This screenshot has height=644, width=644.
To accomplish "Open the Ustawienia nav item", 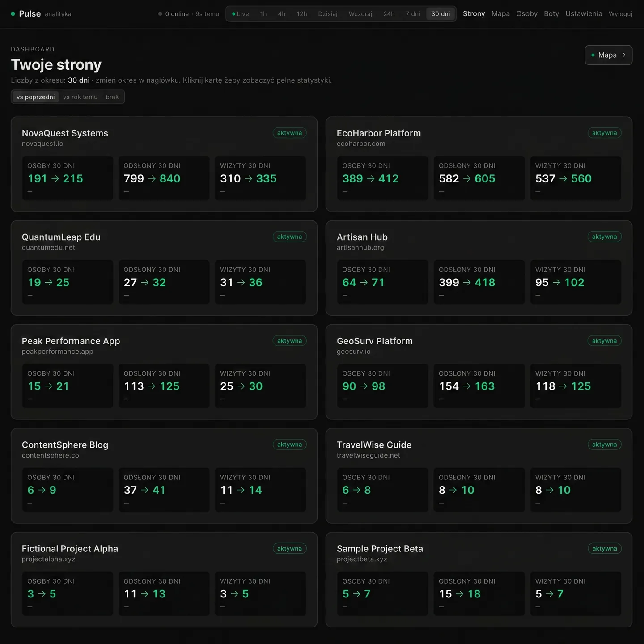I will click(584, 14).
